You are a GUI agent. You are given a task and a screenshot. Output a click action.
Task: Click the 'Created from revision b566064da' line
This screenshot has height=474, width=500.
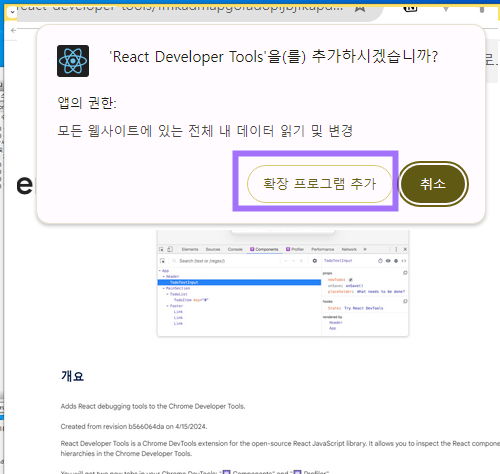134,426
